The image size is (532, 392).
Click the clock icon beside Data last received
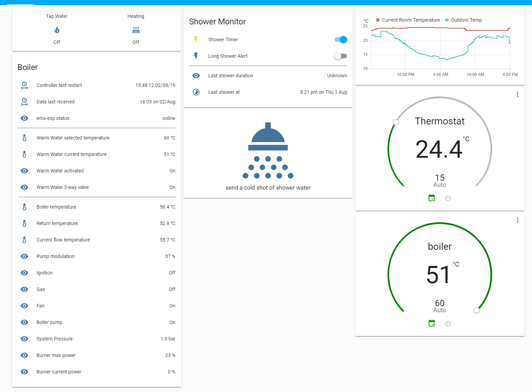24,102
